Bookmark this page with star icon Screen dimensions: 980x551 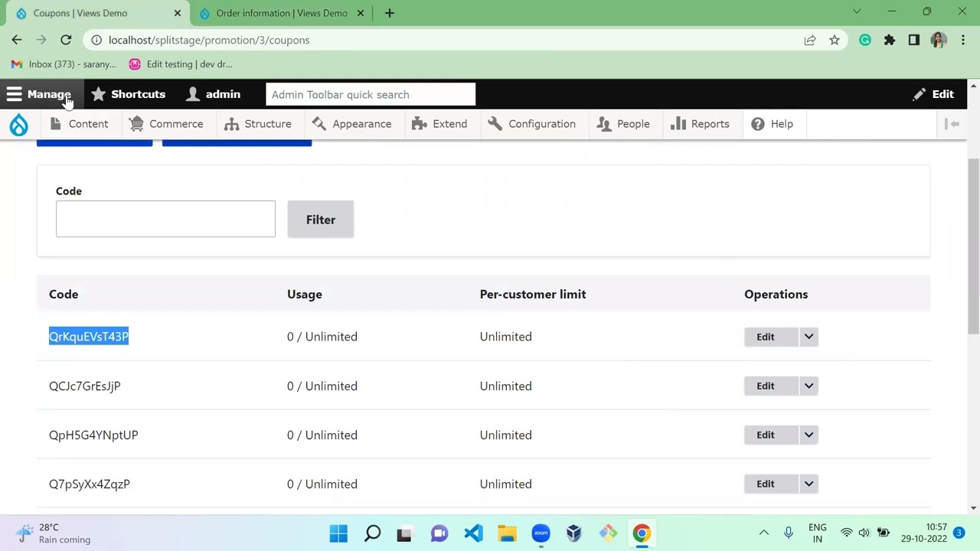[835, 40]
